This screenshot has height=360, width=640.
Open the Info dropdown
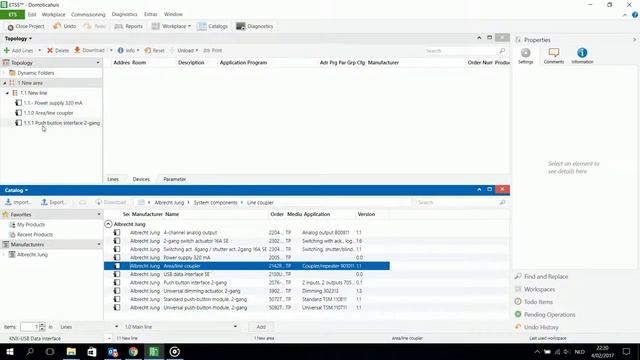[x=129, y=51]
